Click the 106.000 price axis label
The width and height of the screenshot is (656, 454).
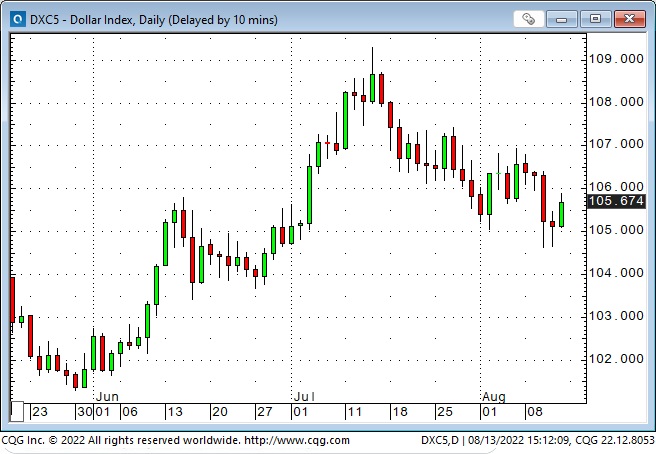click(x=616, y=187)
